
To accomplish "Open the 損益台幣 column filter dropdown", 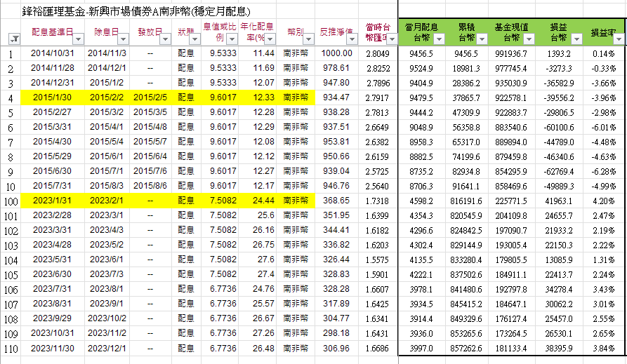I will [x=576, y=39].
